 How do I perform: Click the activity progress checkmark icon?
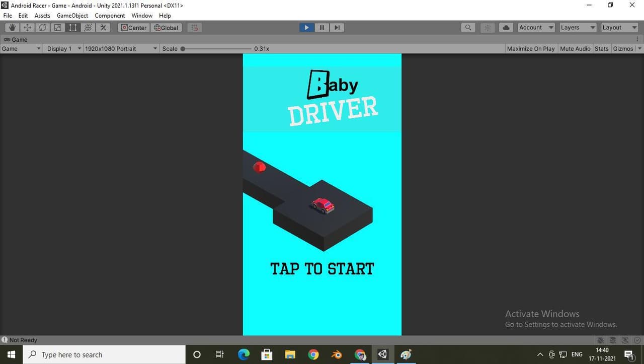[x=637, y=340]
